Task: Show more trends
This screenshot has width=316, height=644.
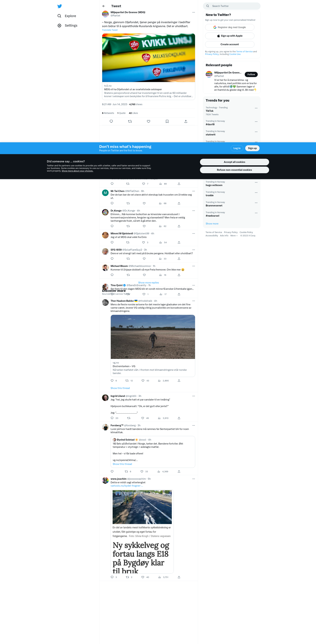Action: pos(212,224)
